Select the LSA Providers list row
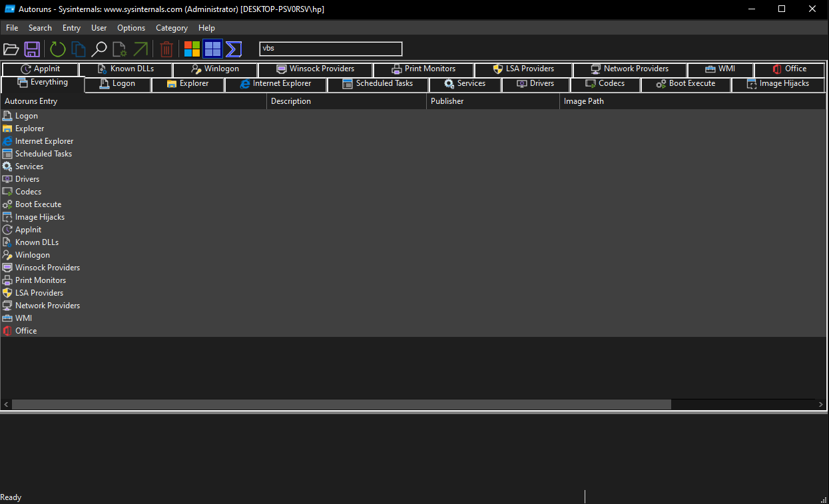This screenshot has width=829, height=504. click(413, 293)
